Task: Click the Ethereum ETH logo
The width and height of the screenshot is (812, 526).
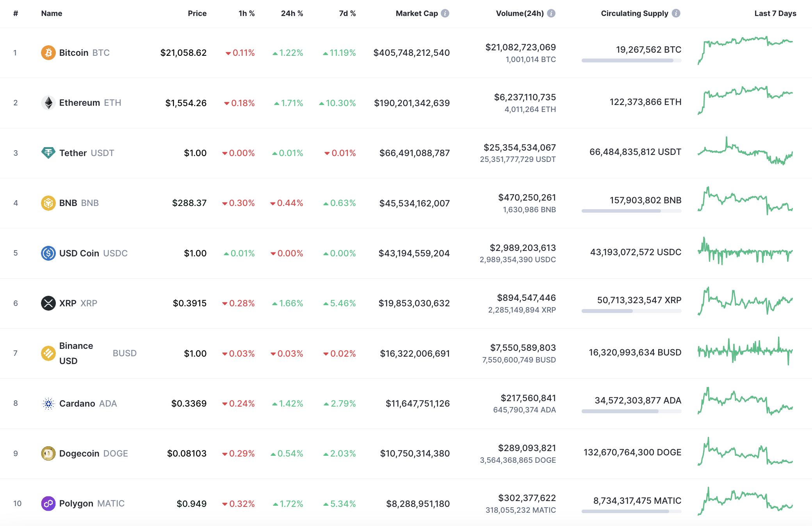Action: pos(48,103)
